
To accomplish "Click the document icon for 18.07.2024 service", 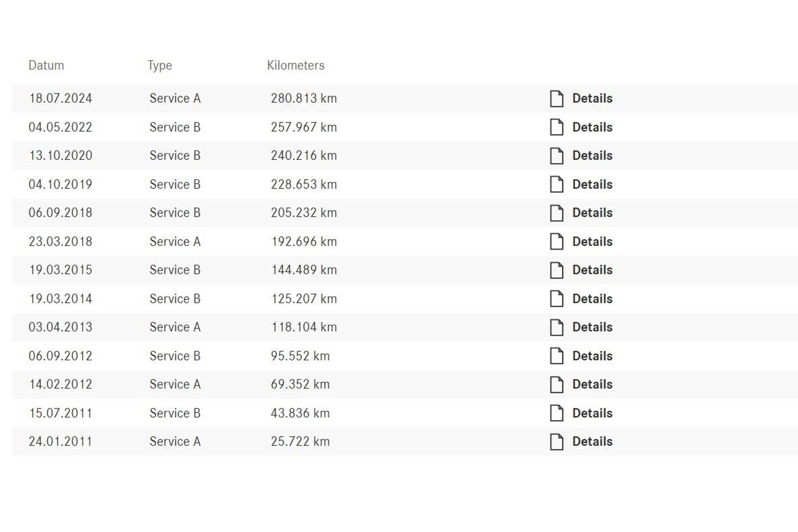I will click(557, 99).
